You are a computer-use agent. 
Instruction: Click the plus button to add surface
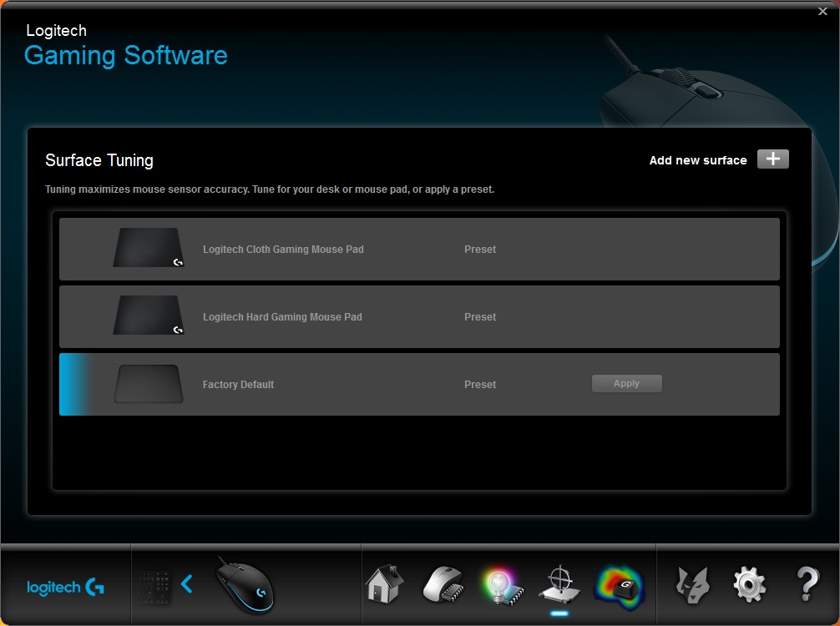pyautogui.click(x=772, y=159)
